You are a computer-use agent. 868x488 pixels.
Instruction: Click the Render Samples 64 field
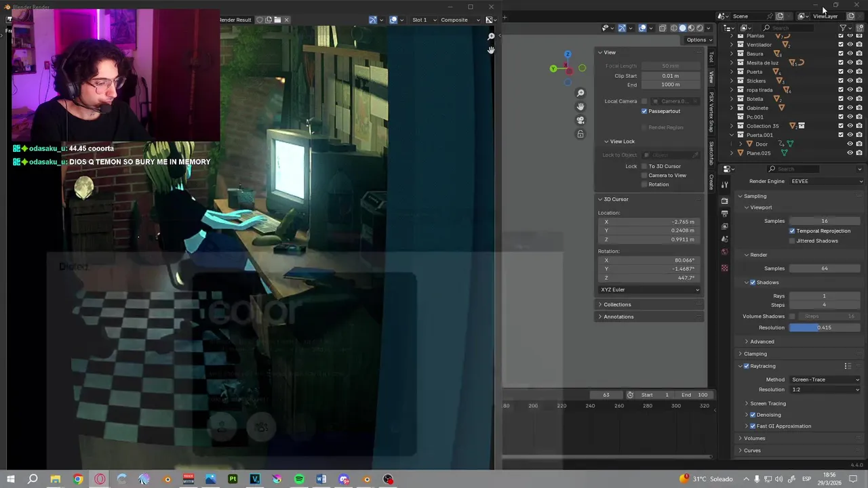point(825,268)
